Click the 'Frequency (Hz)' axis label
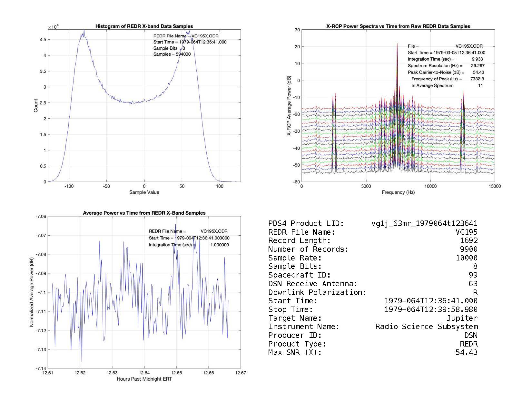 point(398,192)
